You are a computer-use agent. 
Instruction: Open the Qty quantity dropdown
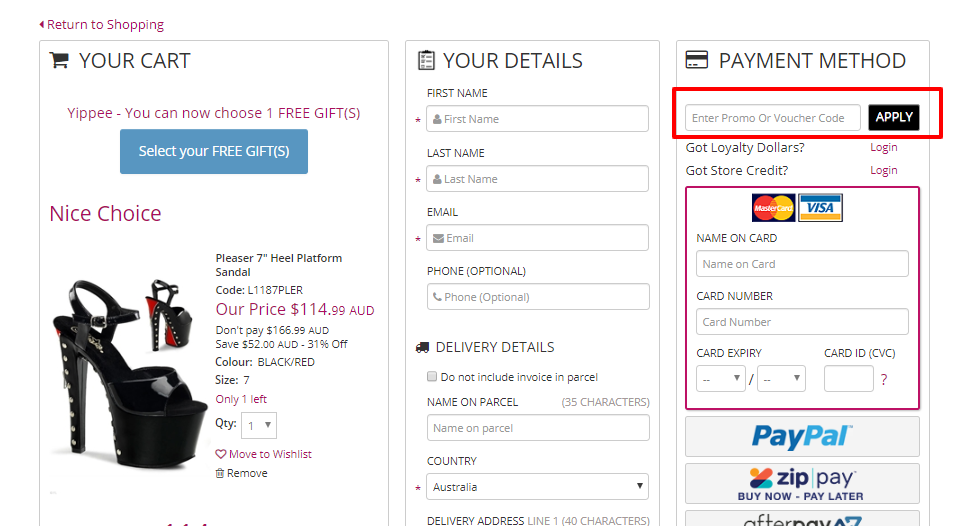[258, 425]
